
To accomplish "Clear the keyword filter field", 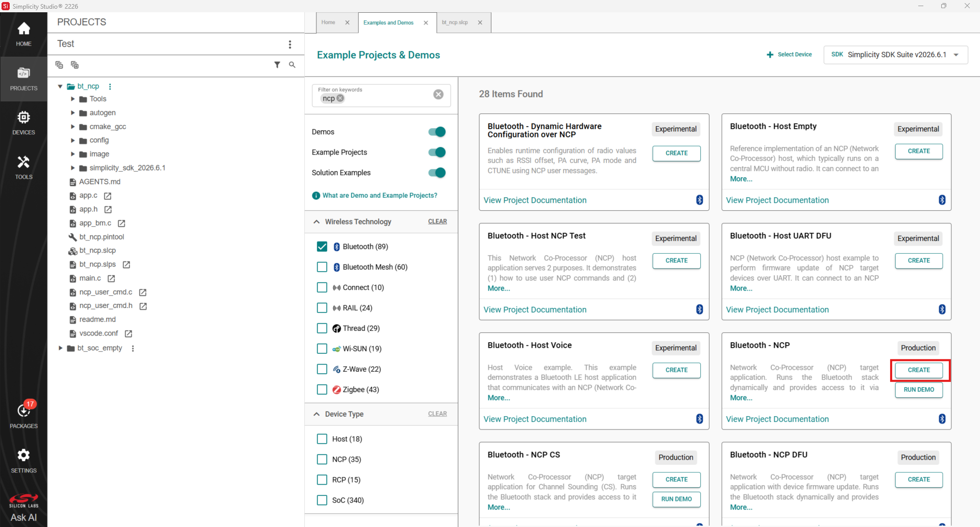I will [438, 94].
